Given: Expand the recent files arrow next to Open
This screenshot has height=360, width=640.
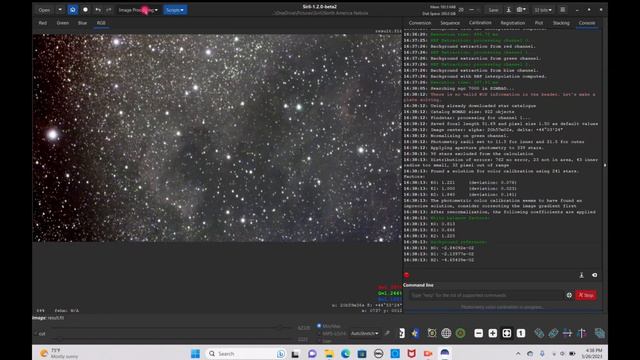Looking at the screenshot, I should click(x=60, y=10).
